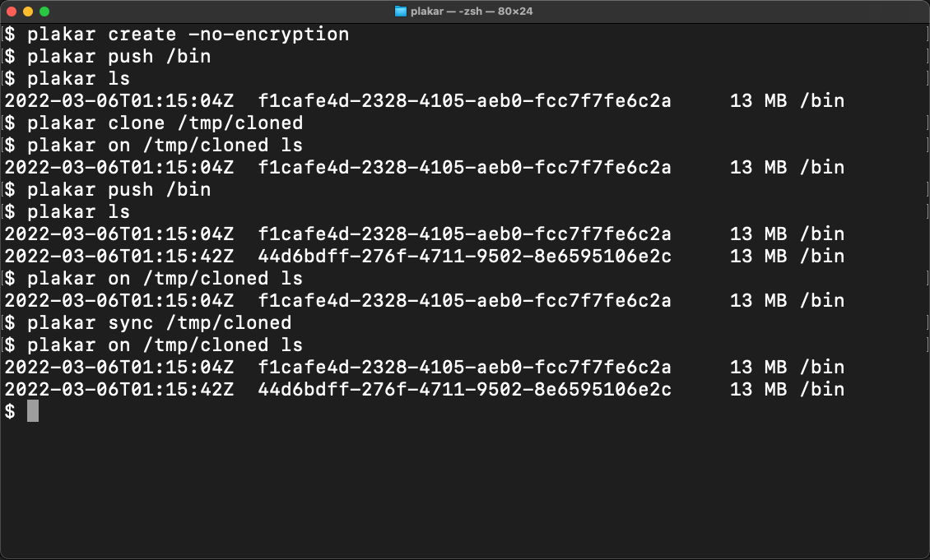Viewport: 930px width, 560px height.
Task: Click the blue folder icon in title bar
Action: [400, 12]
